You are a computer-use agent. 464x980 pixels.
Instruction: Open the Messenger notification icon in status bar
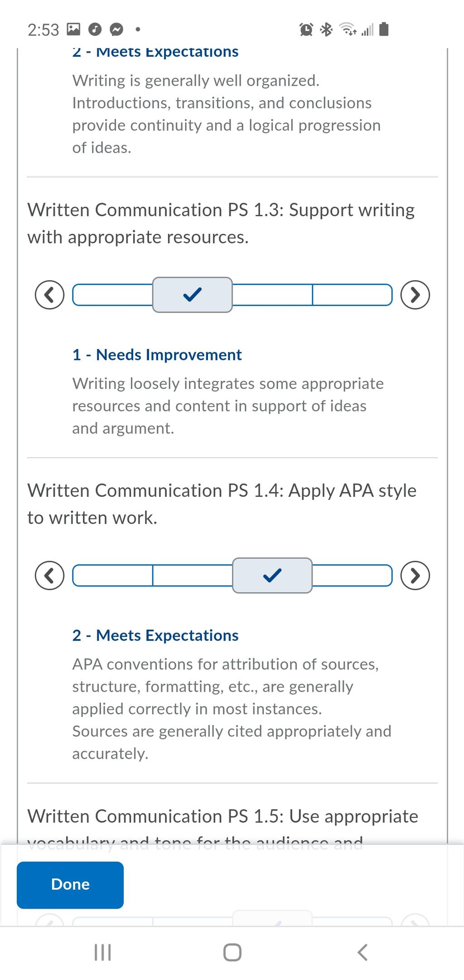[116, 30]
